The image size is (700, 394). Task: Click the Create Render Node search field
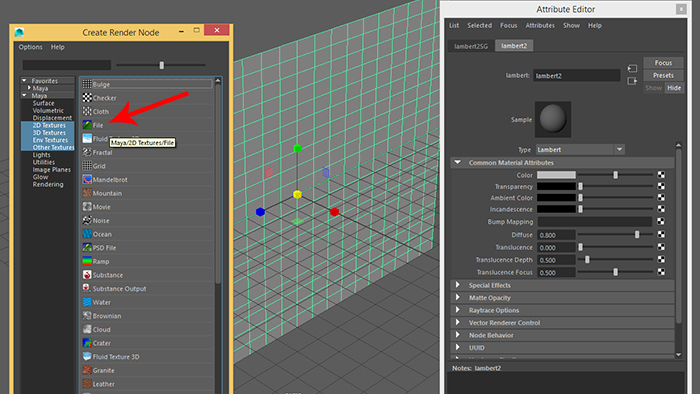click(x=67, y=65)
